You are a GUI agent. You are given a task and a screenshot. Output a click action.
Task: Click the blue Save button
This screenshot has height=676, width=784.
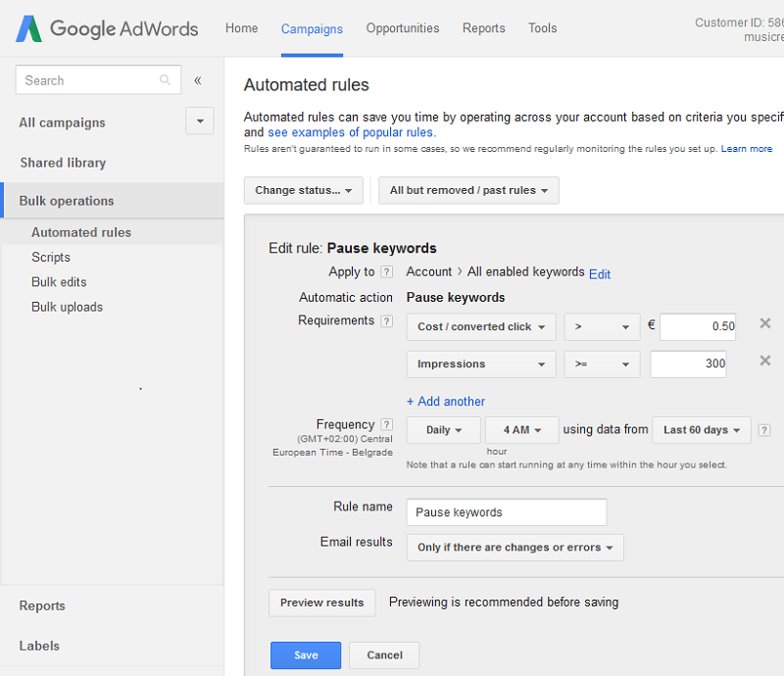click(x=306, y=655)
